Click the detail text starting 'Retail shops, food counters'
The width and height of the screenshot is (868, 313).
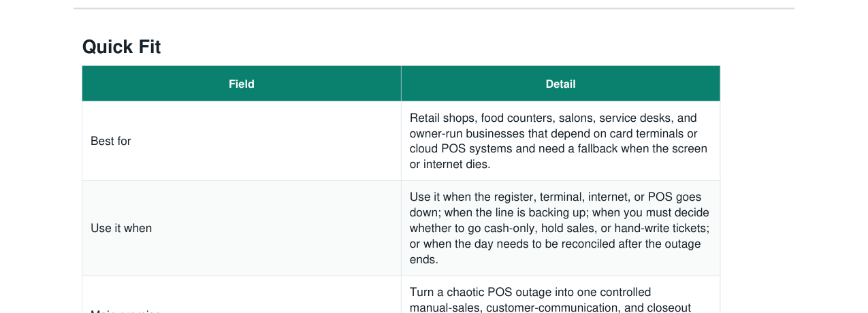(x=558, y=141)
